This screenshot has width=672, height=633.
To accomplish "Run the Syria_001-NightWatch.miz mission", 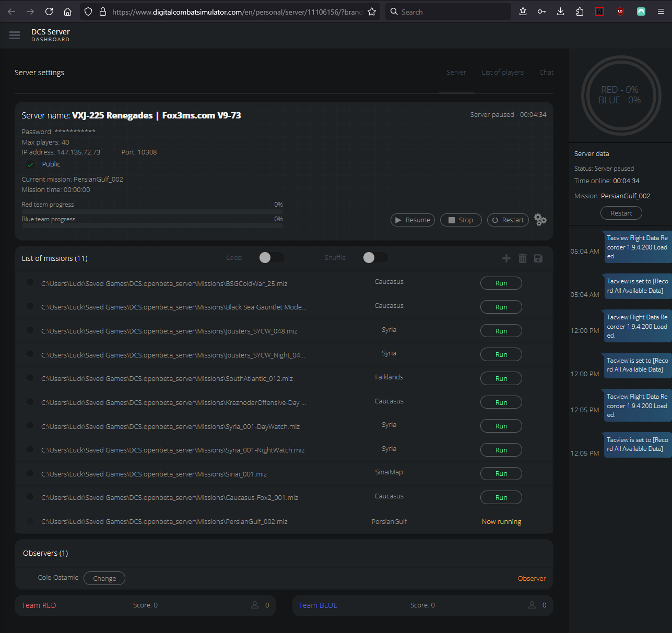I will pos(501,450).
